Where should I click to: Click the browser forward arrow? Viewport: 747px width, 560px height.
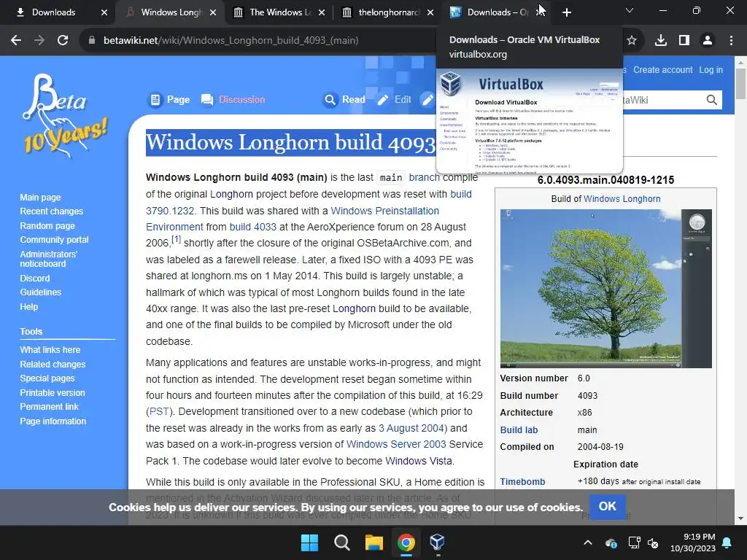pos(39,41)
